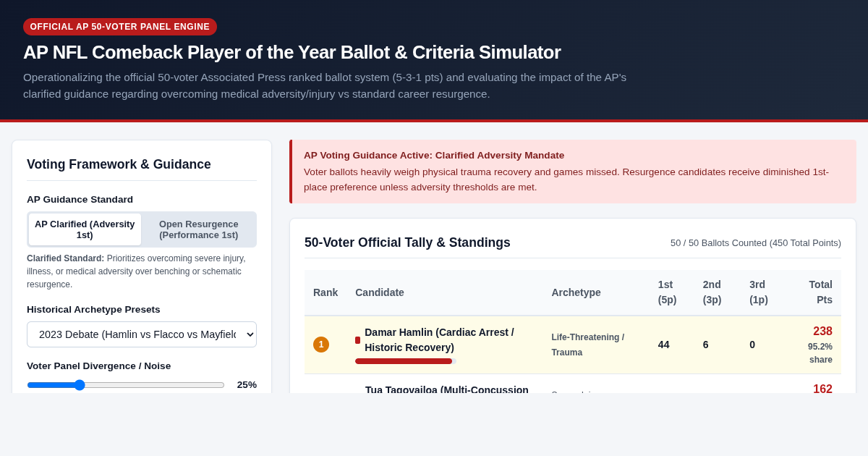Viewport: 868px width, 456px height.
Task: Click the 50-Voter Official Tally & Standings heading
Action: 407,242
